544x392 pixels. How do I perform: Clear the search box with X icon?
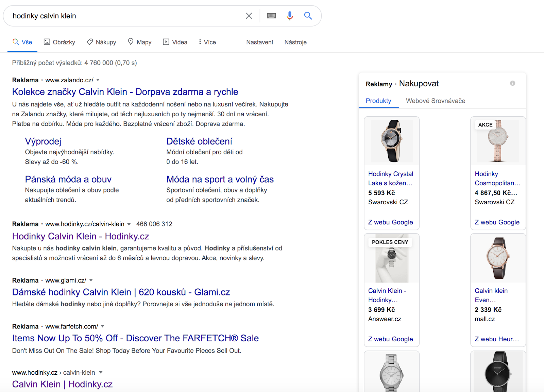click(x=249, y=16)
